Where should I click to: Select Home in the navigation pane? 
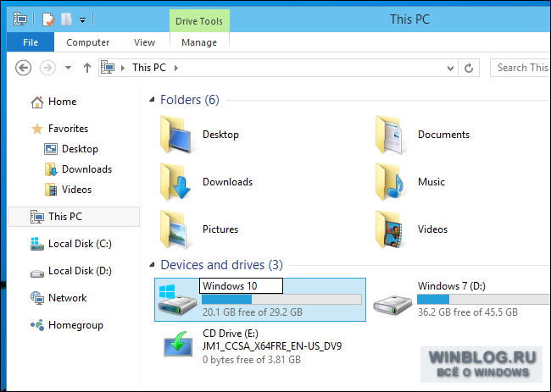point(62,102)
